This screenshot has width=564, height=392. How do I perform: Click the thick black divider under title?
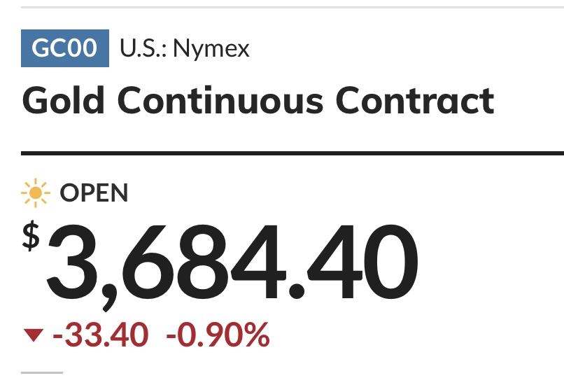click(292, 153)
